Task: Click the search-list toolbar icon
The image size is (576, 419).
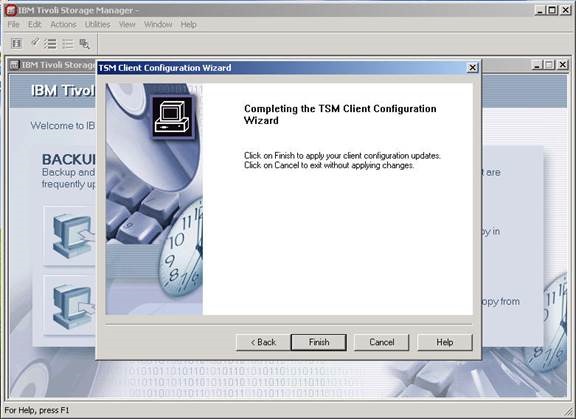Action: click(x=84, y=44)
